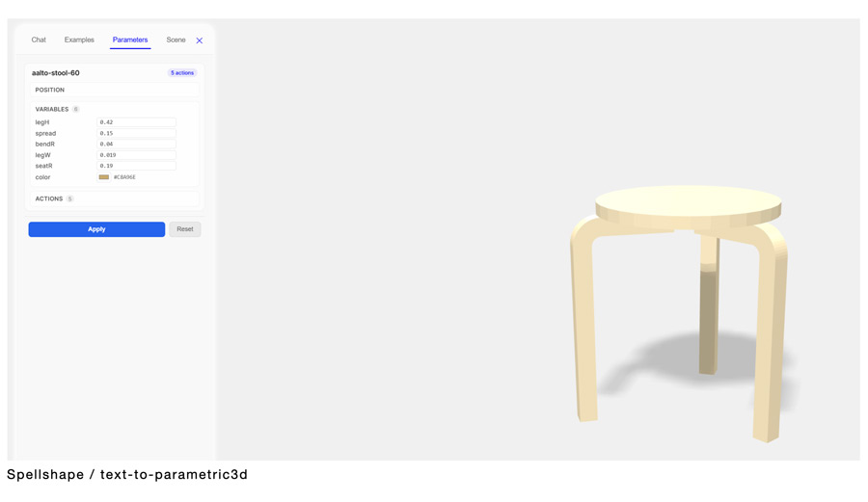Click the legW value field
Screen dimensions: 868x502
tap(136, 155)
